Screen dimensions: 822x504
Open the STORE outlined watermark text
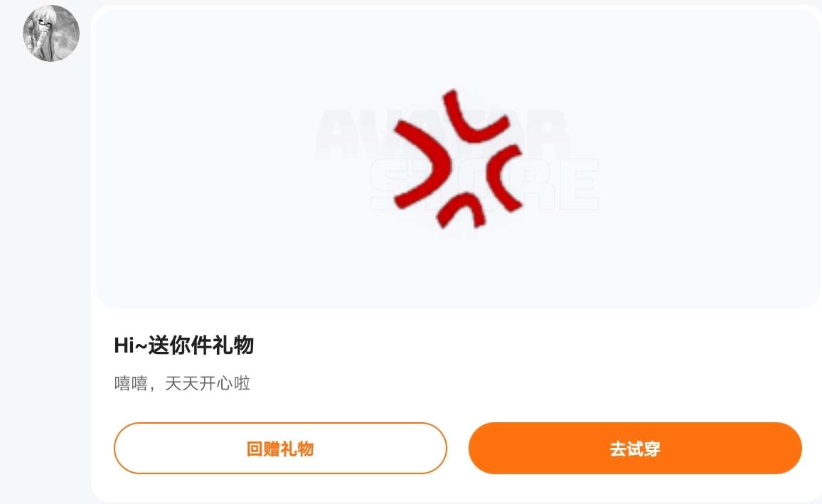click(484, 184)
